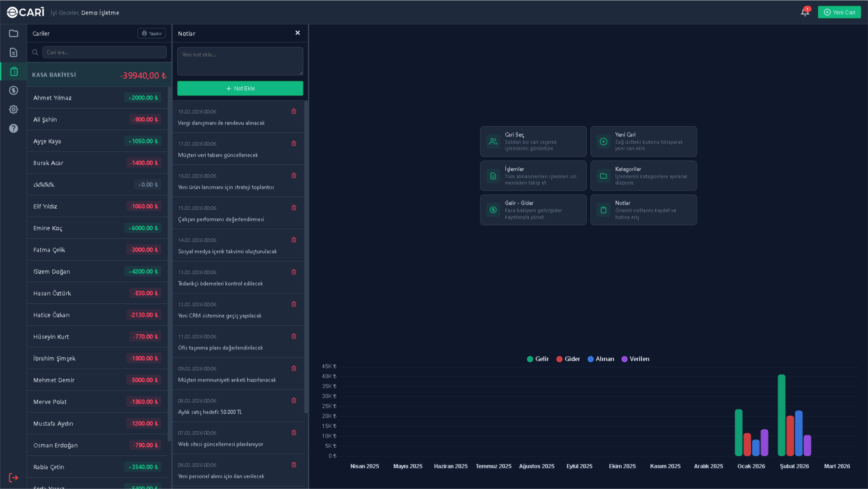
Task: Delete the note 'Müşteri veri tabanı güncellenecek'
Action: 294,143
